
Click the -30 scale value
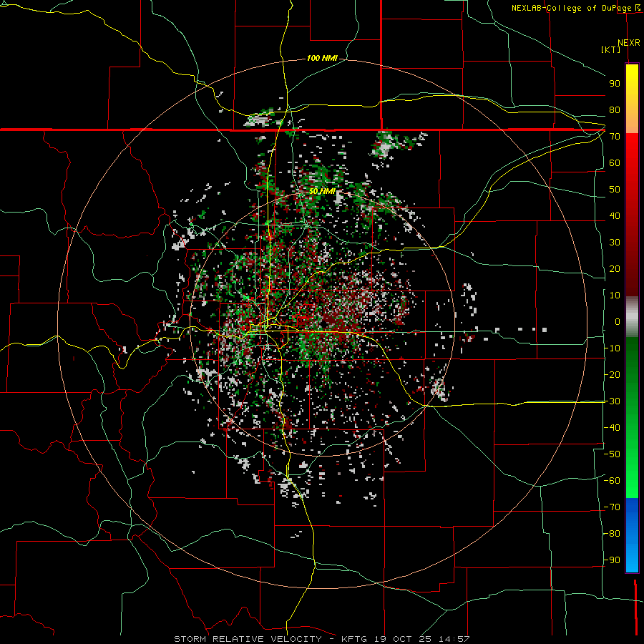612,401
